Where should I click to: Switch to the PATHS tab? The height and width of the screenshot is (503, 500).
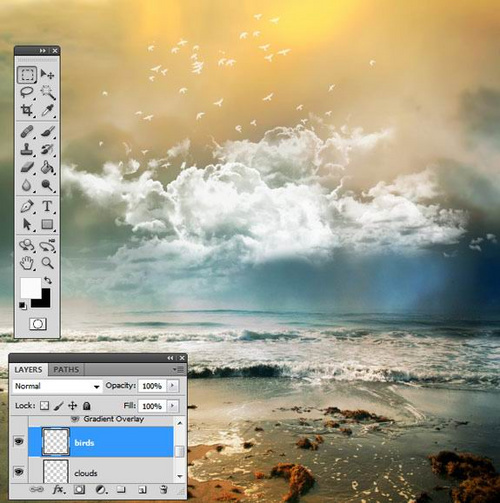tap(66, 369)
